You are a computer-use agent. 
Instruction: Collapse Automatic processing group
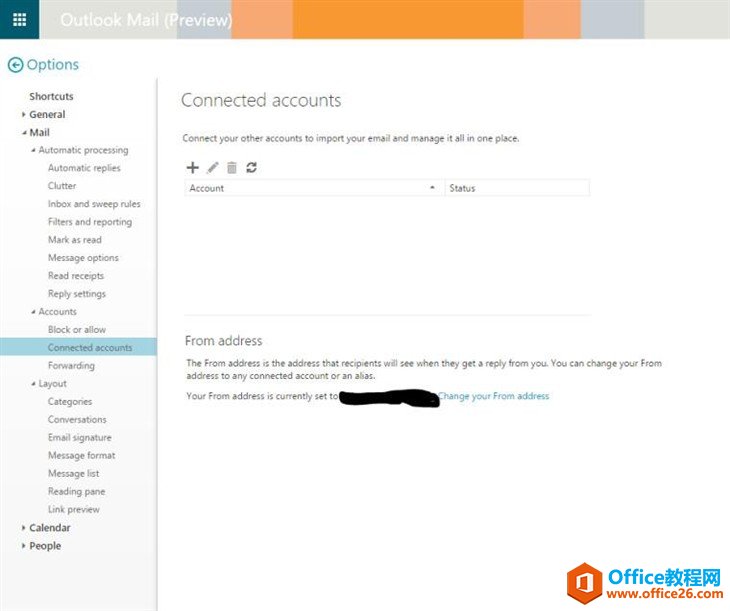click(x=33, y=150)
